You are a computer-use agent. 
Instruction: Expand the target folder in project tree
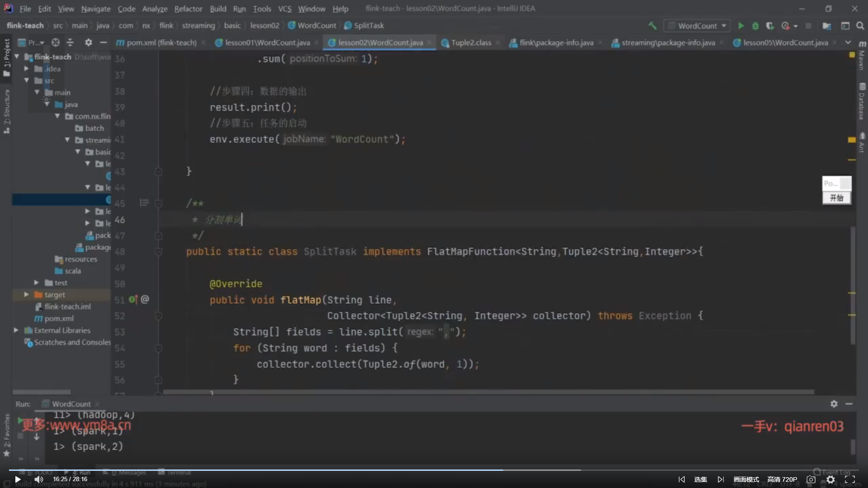(x=26, y=295)
